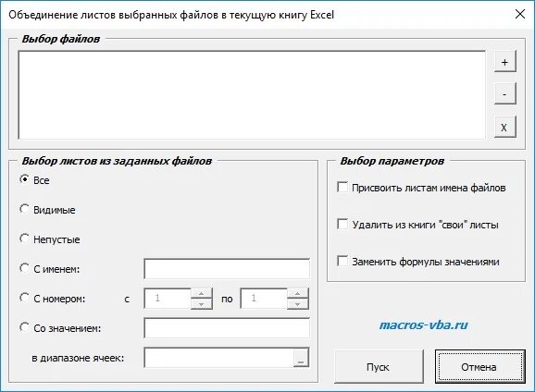Viewport: 535px width, 392px height.
Task: Click the 'по' end number field
Action: [x=264, y=299]
